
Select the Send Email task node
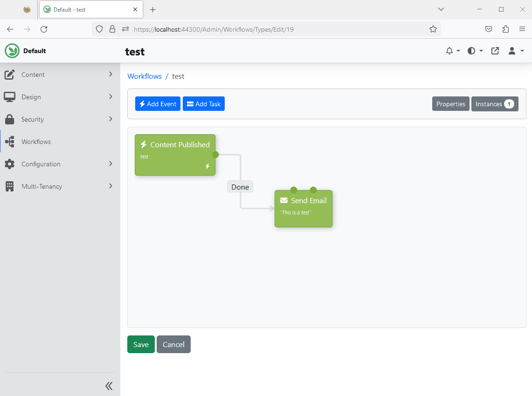coord(304,209)
